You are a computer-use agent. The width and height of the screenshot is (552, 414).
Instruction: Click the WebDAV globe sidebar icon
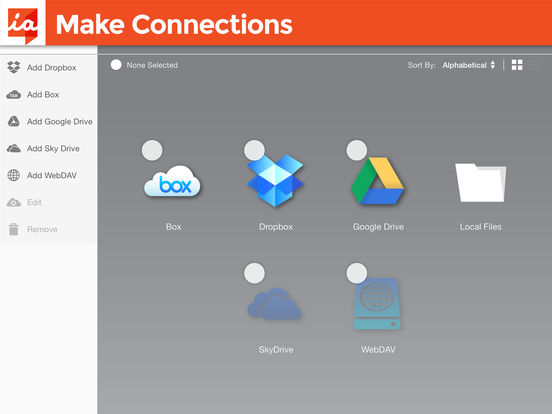(14, 175)
